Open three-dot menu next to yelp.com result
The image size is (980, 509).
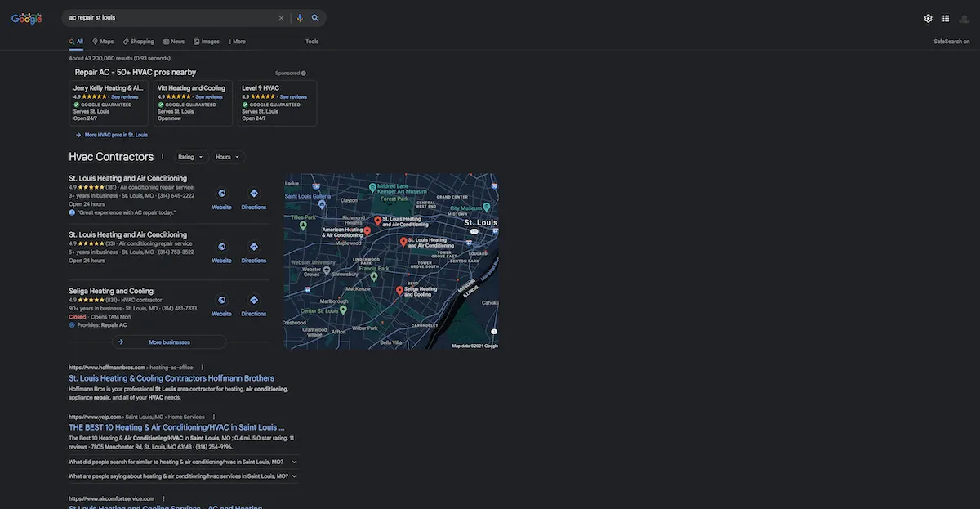coord(214,417)
